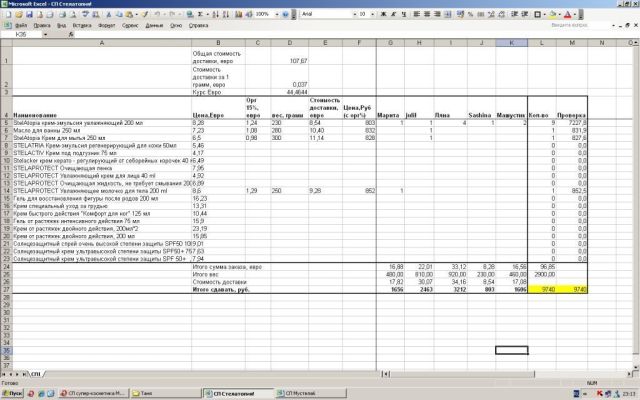The width and height of the screenshot is (640, 400).
Task: Toggle Underline formatting
Action: point(404,14)
